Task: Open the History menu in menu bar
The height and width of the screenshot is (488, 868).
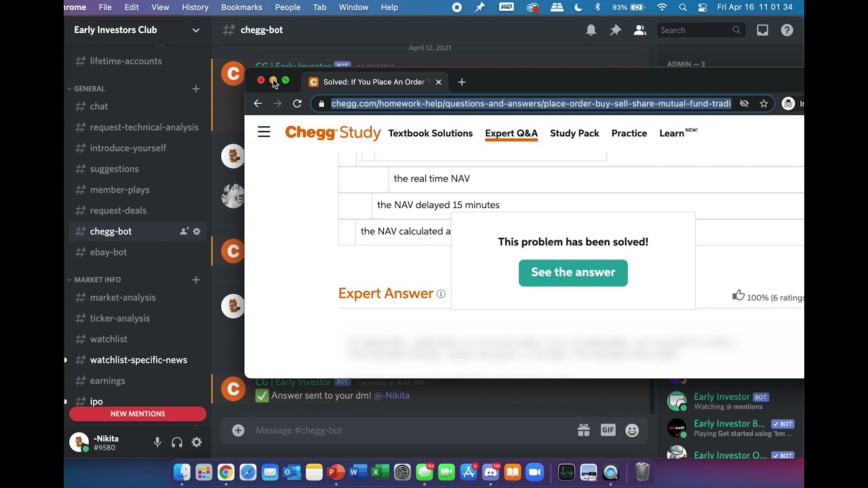Action: [x=195, y=7]
